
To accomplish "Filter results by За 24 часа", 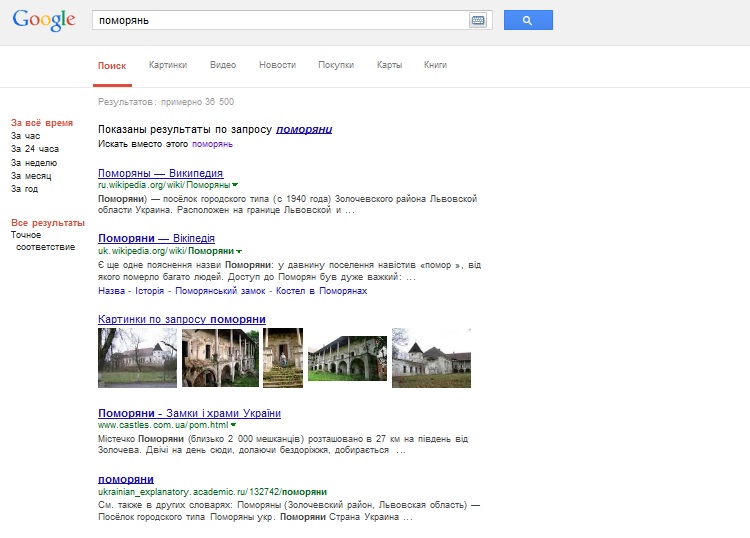I will tap(35, 149).
